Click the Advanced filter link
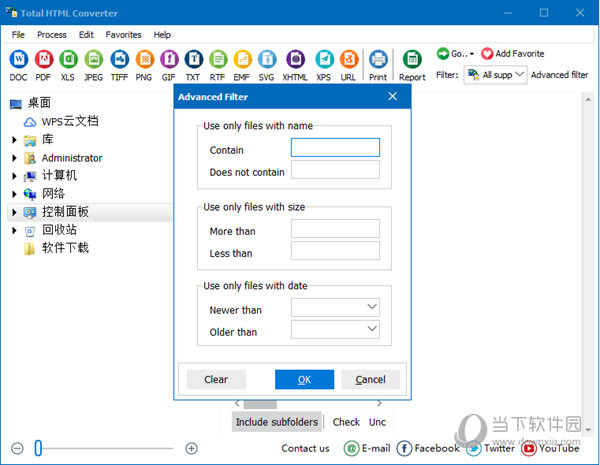The height and width of the screenshot is (465, 600). pos(559,75)
